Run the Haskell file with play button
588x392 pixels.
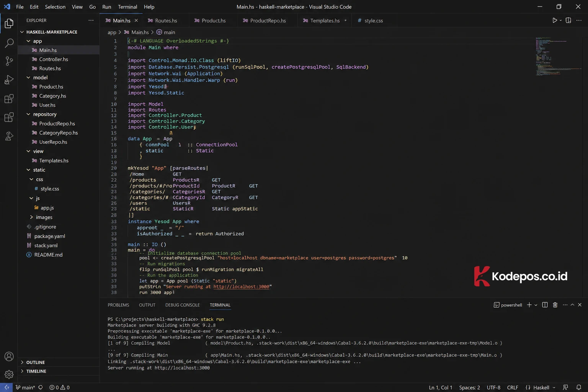554,20
